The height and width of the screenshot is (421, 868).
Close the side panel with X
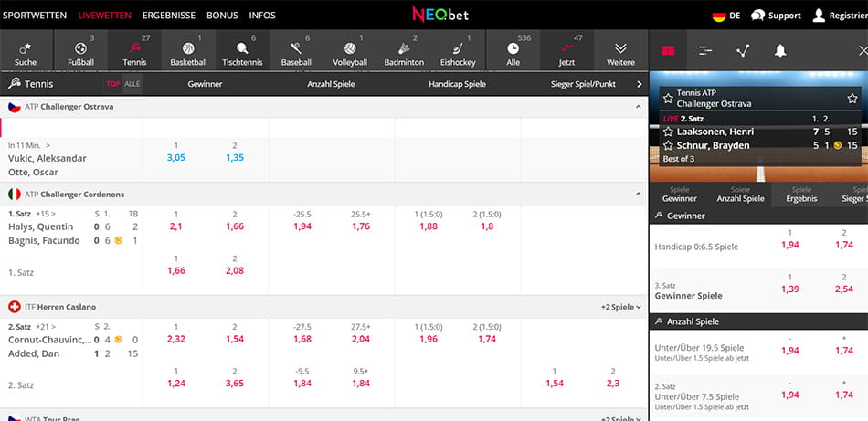(863, 51)
